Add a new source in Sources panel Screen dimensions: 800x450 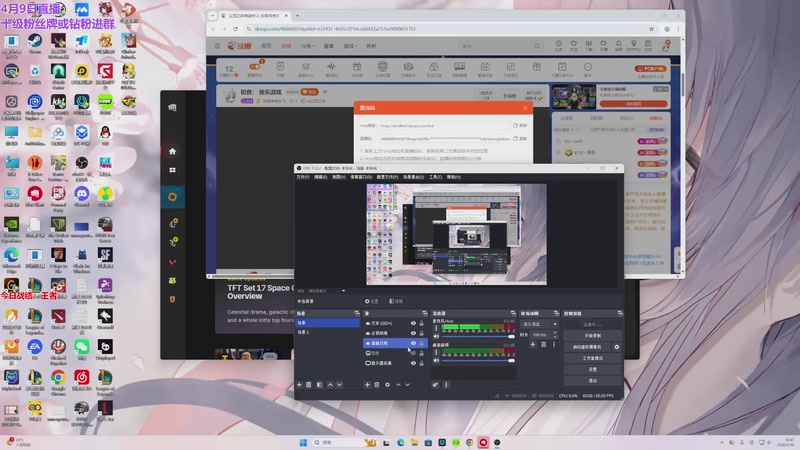pyautogui.click(x=367, y=385)
